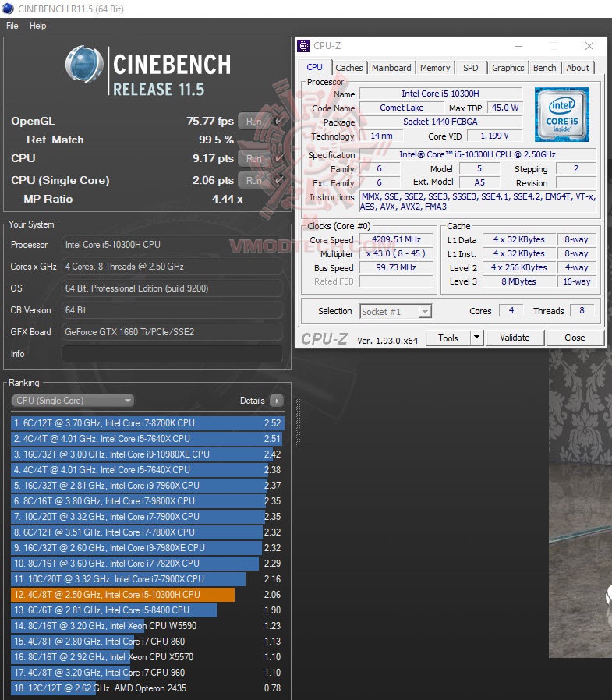Click the CPU-Z window title icon

click(x=303, y=45)
